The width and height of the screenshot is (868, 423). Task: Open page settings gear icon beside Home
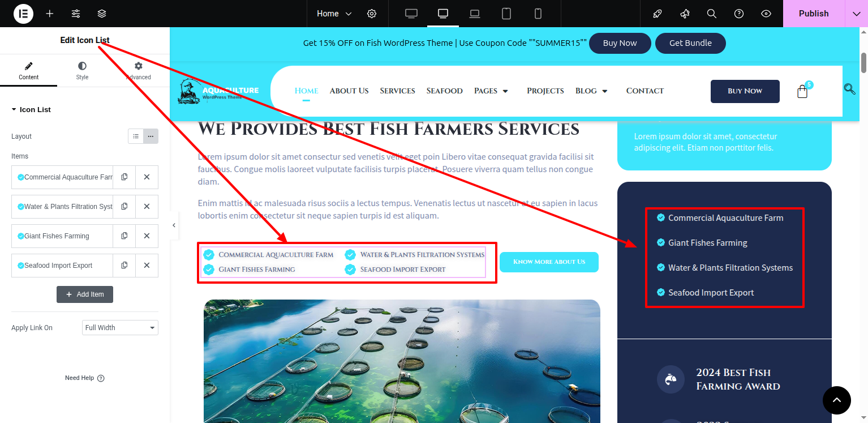tap(372, 14)
